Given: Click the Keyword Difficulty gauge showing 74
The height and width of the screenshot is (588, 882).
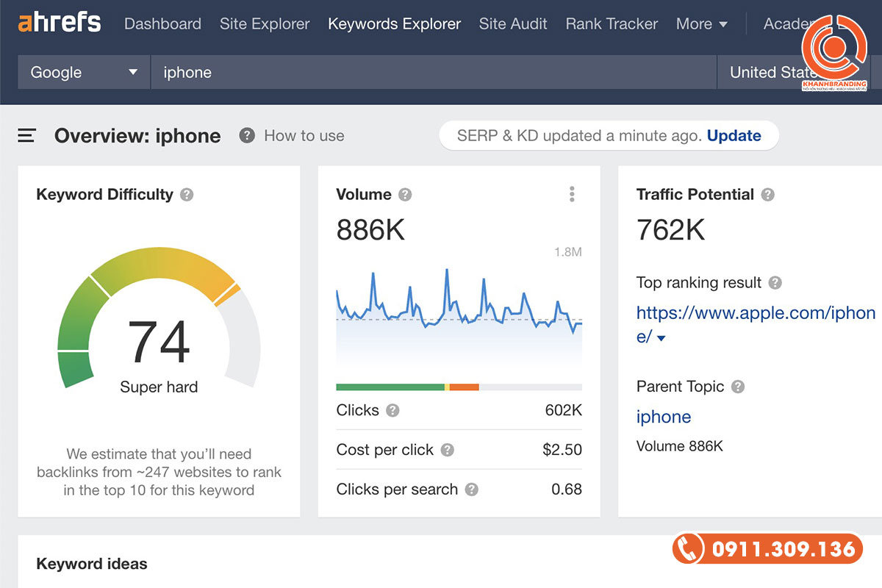Looking at the screenshot, I should tap(159, 318).
